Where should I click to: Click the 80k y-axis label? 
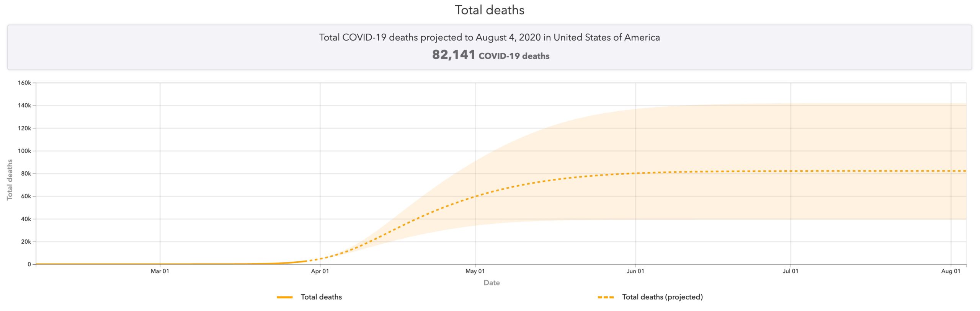[x=26, y=174]
